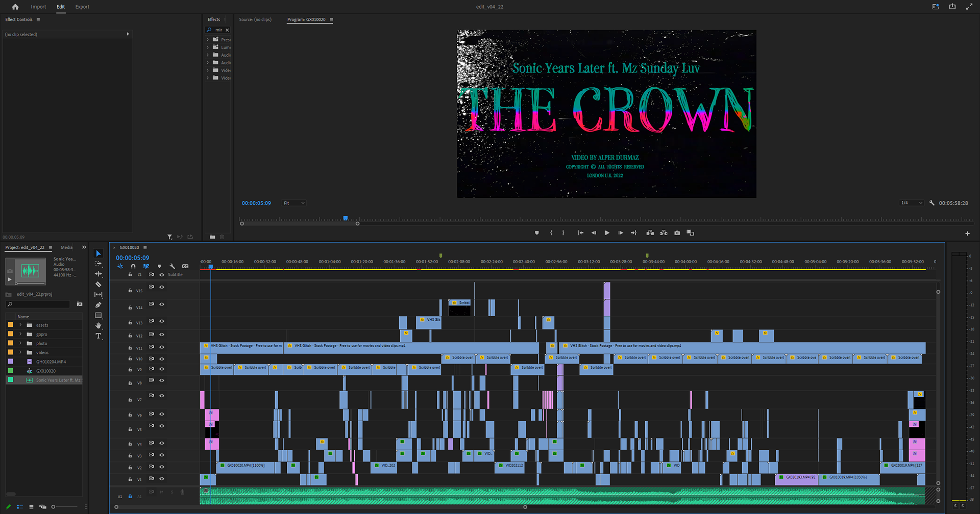
Task: Expand the videos bin
Action: [20, 352]
